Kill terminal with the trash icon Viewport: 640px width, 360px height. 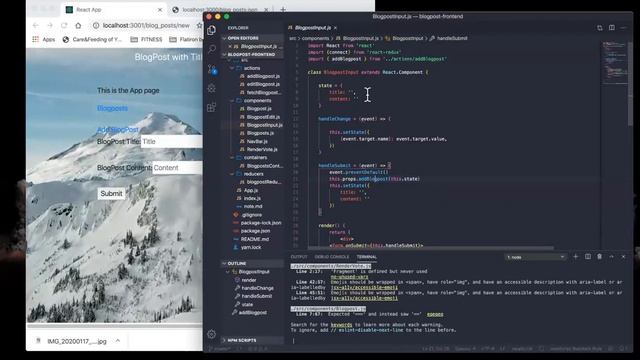pos(600,257)
